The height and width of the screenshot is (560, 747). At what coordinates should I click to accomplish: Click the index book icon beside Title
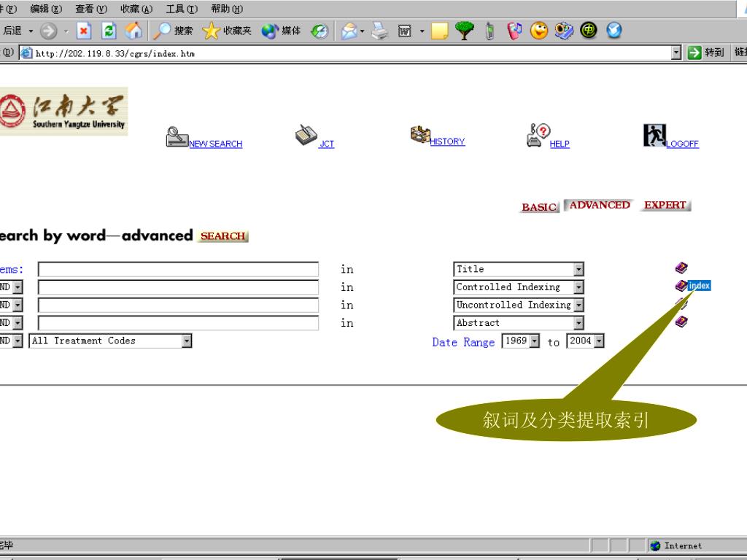coord(681,268)
